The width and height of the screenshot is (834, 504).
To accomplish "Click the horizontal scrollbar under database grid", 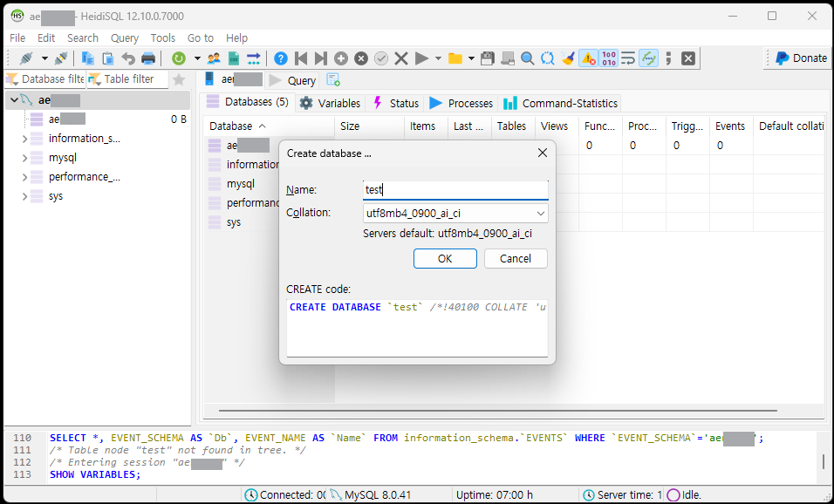I will (x=498, y=411).
